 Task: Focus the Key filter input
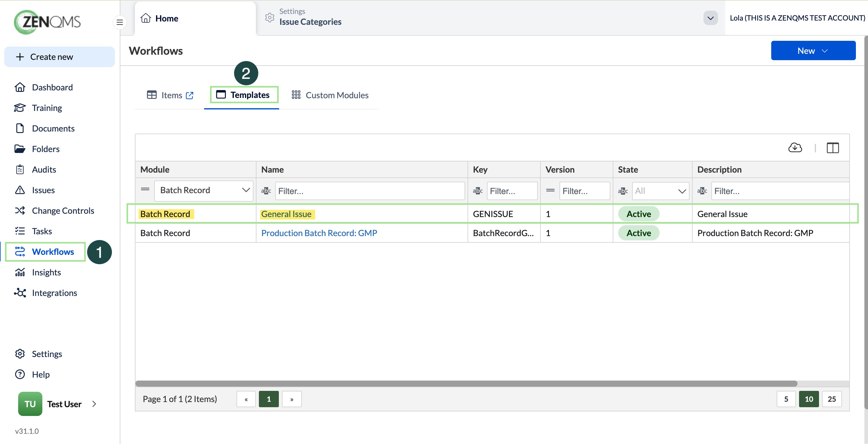512,191
